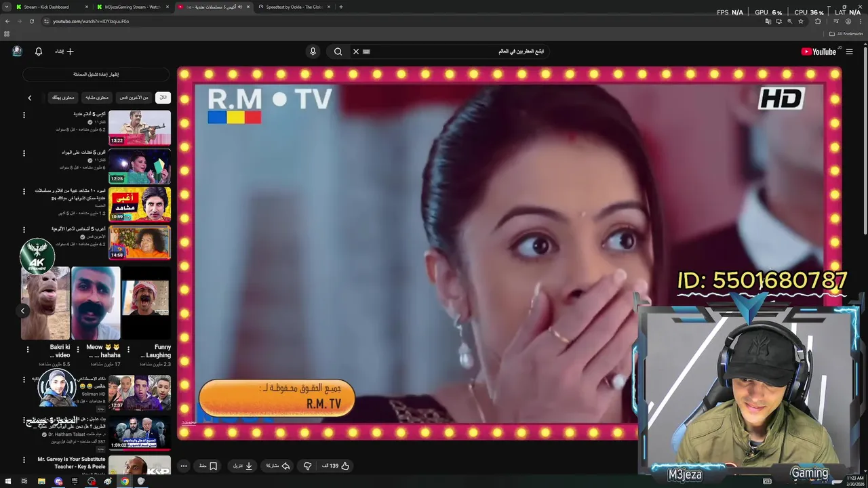This screenshot has height=488, width=868.
Task: Click the YouTube search magnifier button
Action: 338,52
